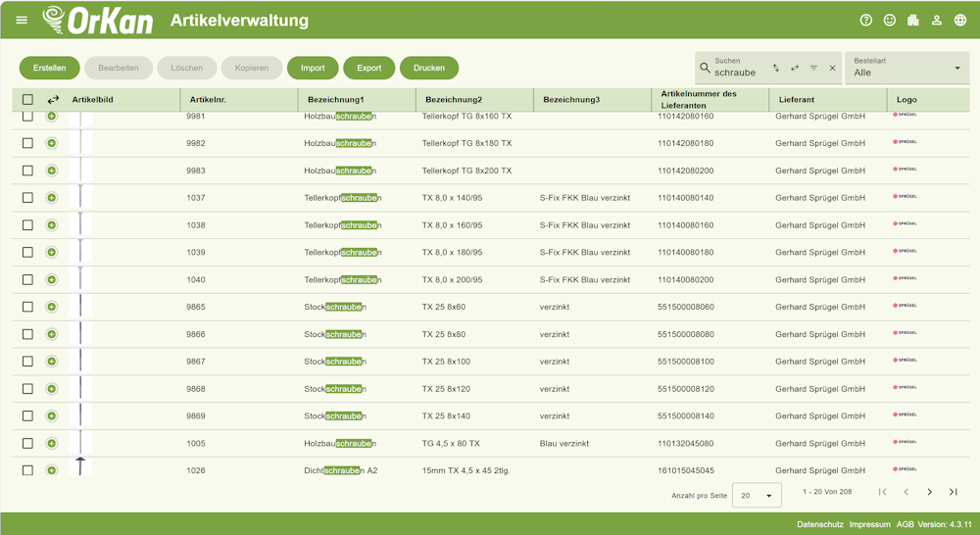The width and height of the screenshot is (980, 535).
Task: Open the company building icon
Action: coord(913,20)
